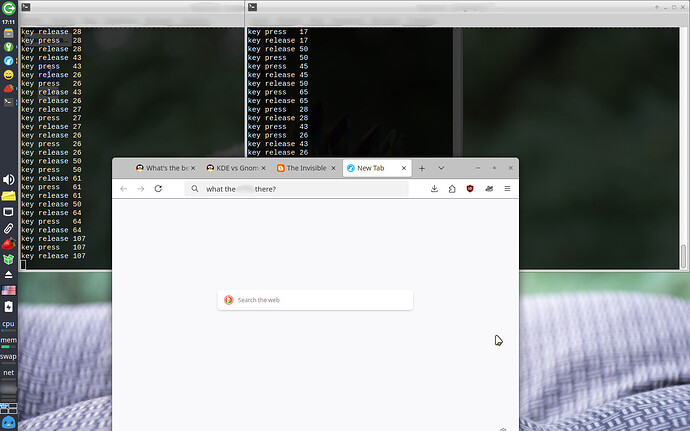The image size is (690, 431).
Task: Go forward in the browser
Action: (x=141, y=189)
